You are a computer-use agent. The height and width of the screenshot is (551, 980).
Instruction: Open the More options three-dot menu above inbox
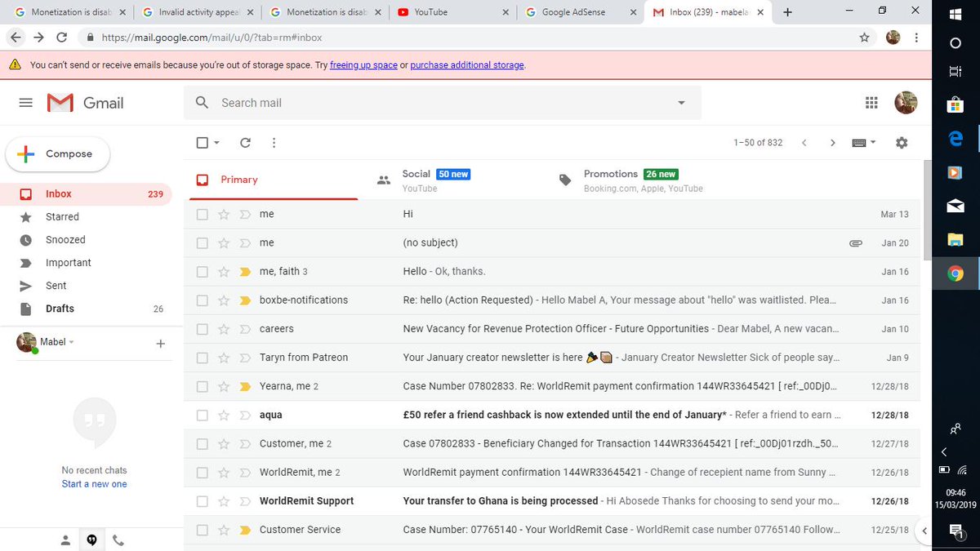tap(274, 143)
